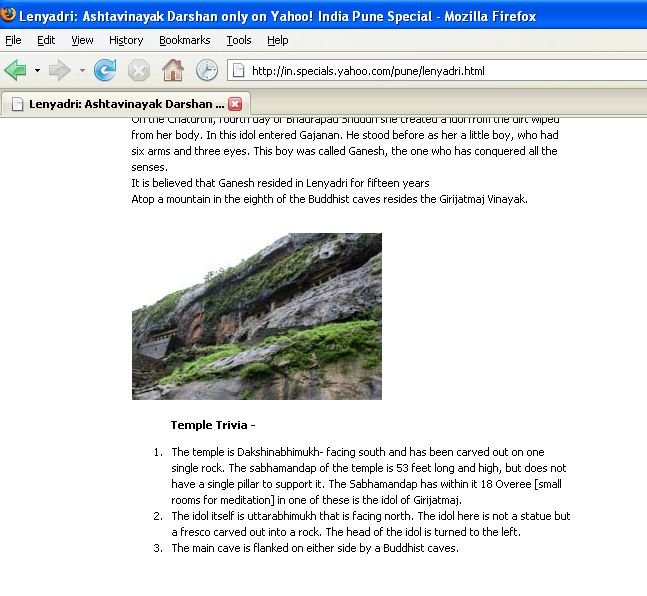
Task: Click text 'It is believed that Ganesh resided in Lenyadri'
Action: [240, 183]
